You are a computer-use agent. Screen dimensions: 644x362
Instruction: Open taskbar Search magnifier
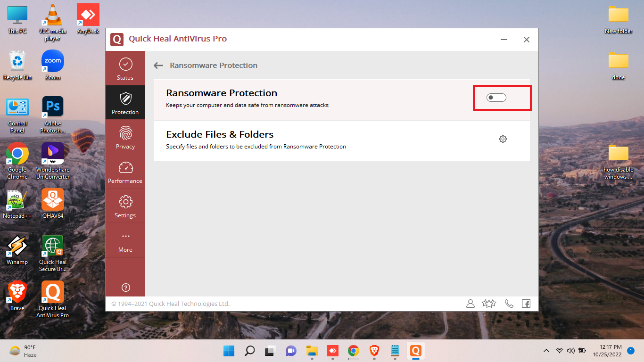[x=250, y=351]
